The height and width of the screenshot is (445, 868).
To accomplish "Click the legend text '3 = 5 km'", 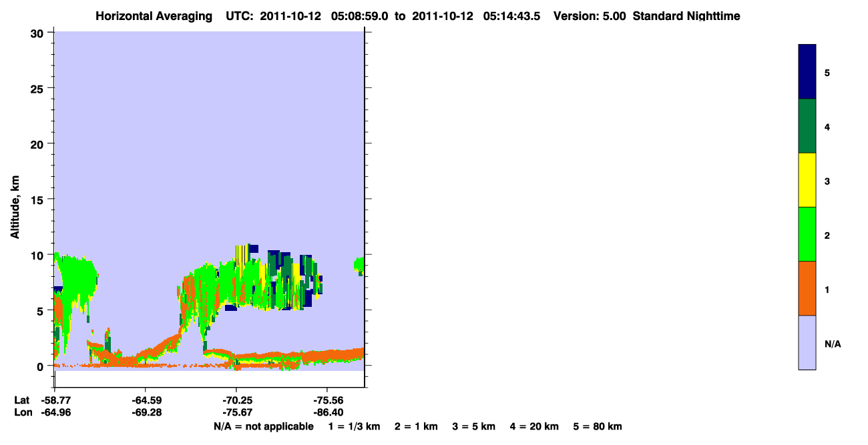I will click(x=474, y=426).
